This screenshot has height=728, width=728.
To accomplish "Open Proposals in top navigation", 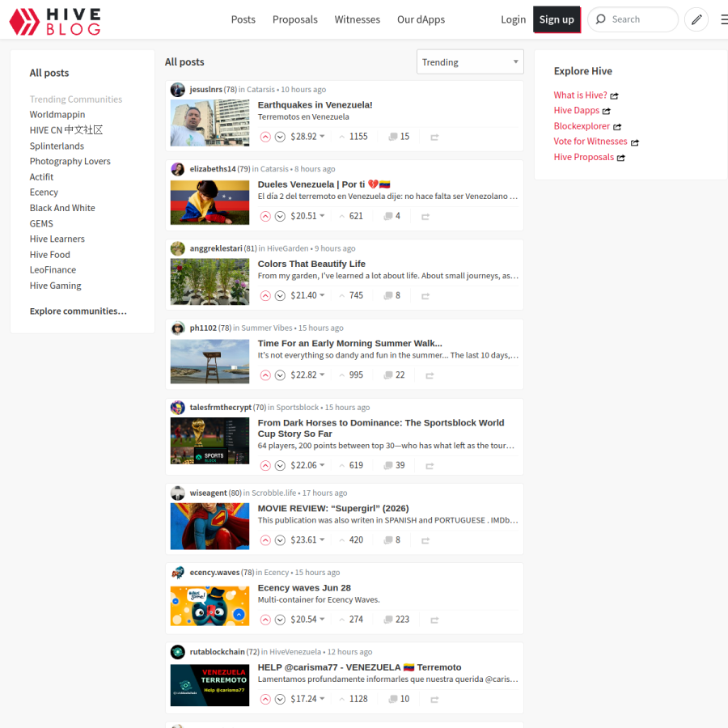I will 294,19.
